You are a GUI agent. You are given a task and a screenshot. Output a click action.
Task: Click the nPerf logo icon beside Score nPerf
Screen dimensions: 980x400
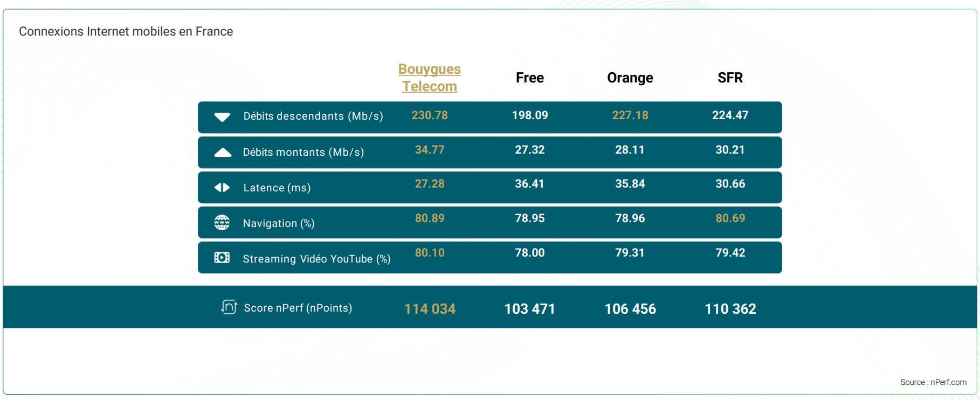pyautogui.click(x=229, y=307)
